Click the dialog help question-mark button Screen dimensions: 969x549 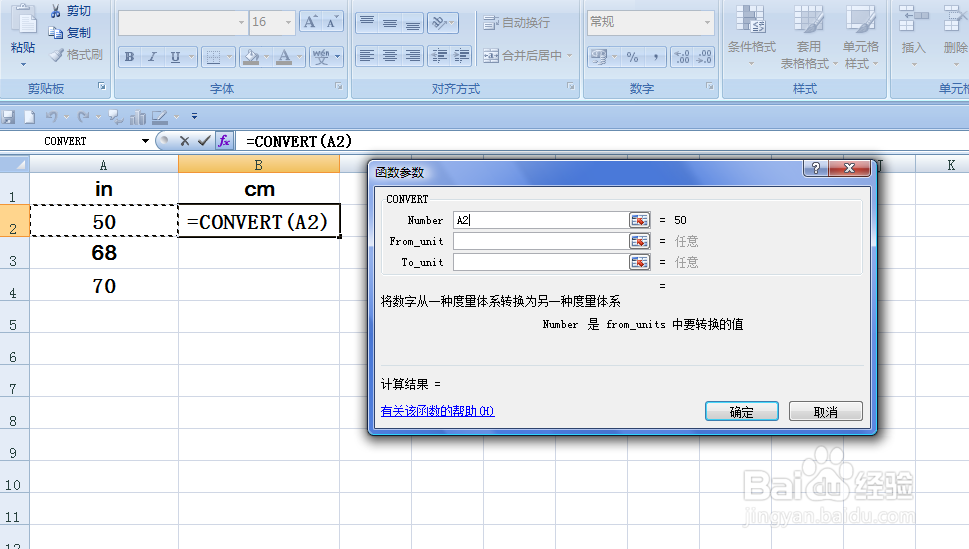pos(816,168)
